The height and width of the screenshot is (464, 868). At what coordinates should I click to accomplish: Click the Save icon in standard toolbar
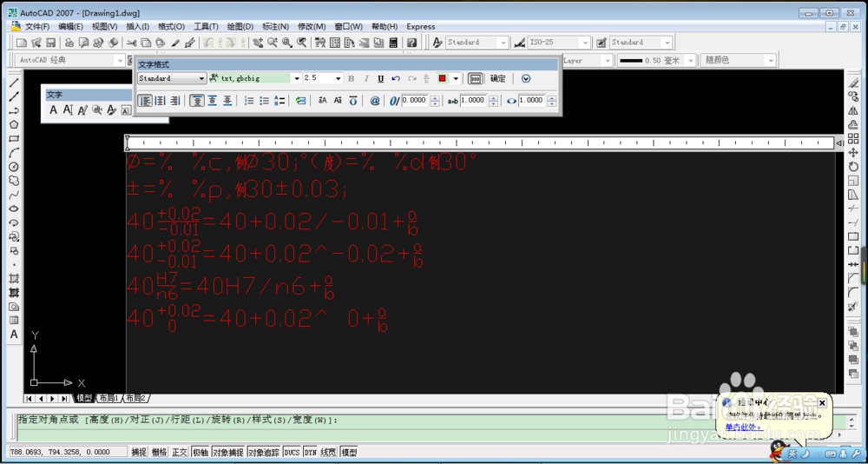point(51,42)
